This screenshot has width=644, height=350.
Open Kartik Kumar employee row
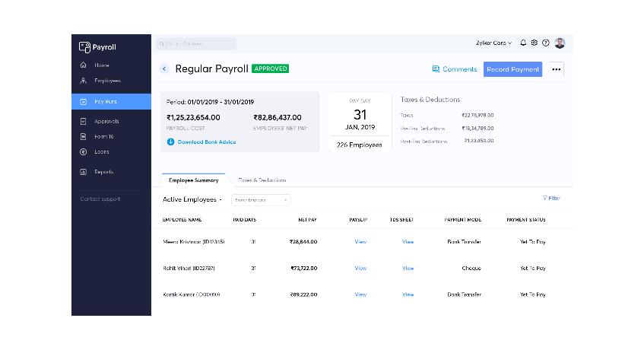click(x=362, y=294)
